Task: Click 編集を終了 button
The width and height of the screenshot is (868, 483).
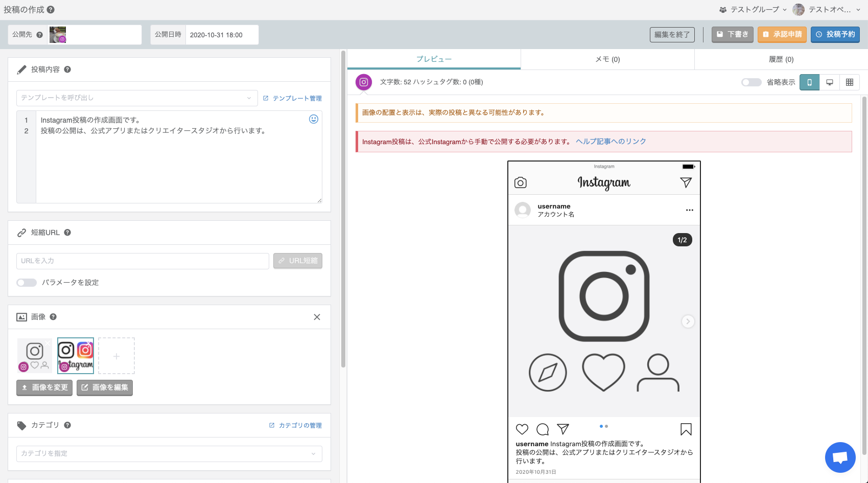Action: click(x=672, y=35)
